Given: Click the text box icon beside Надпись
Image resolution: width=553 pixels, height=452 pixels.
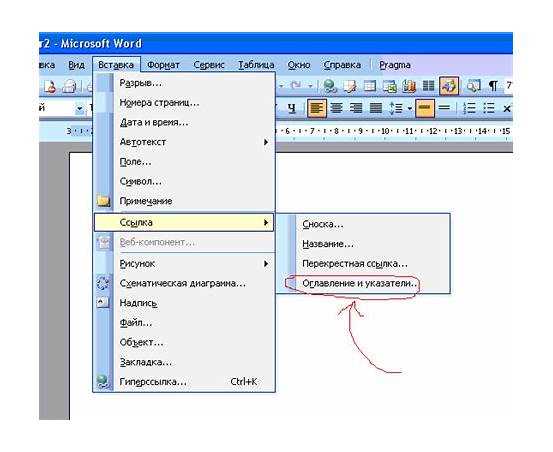Looking at the screenshot, I should pyautogui.click(x=103, y=303).
